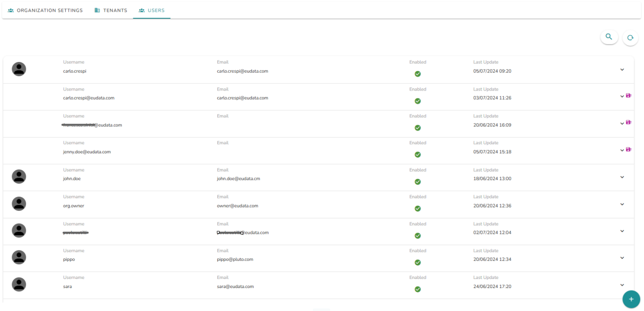Expand the carlo.crespi user row
This screenshot has width=644, height=311.
coord(622,69)
